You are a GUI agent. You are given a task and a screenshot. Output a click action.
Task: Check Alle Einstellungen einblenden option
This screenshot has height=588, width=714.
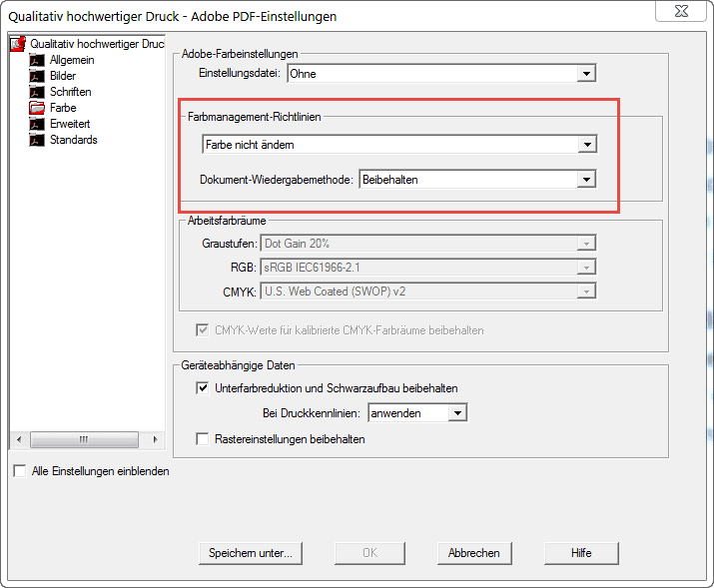19,471
